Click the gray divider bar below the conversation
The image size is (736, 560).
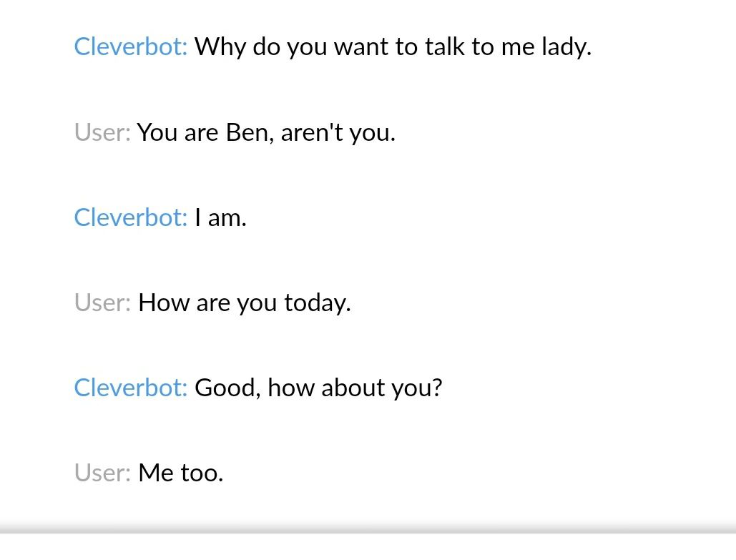[x=368, y=529]
